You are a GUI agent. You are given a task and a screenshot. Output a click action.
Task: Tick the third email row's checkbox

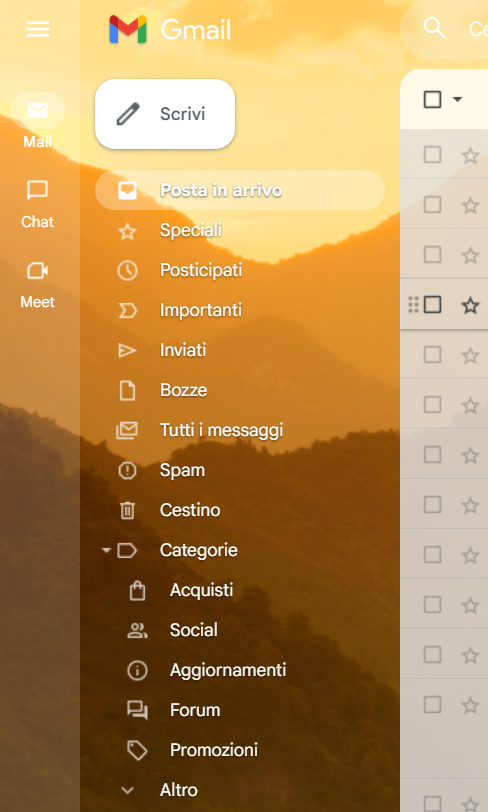[433, 255]
